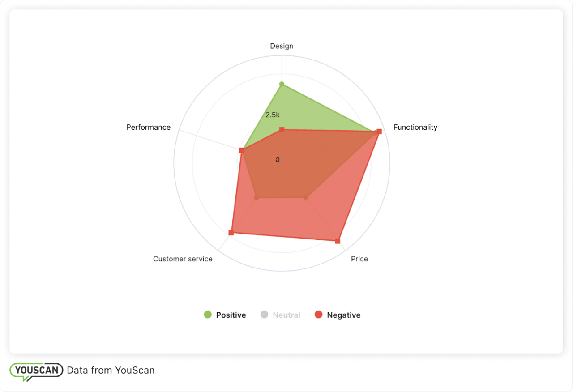Click the grey Neutral legend dot
573x392 pixels.
pos(264,315)
